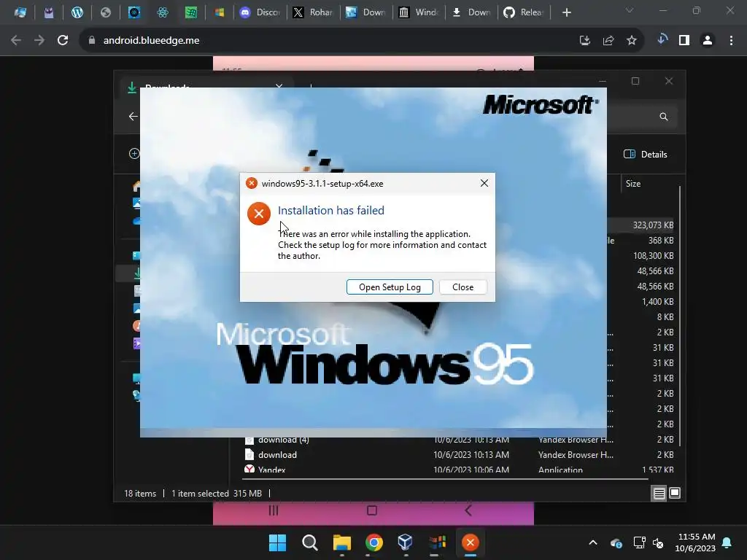Select the 'download (4)' file row
Viewport: 747px width, 560px height.
pyautogui.click(x=458, y=440)
